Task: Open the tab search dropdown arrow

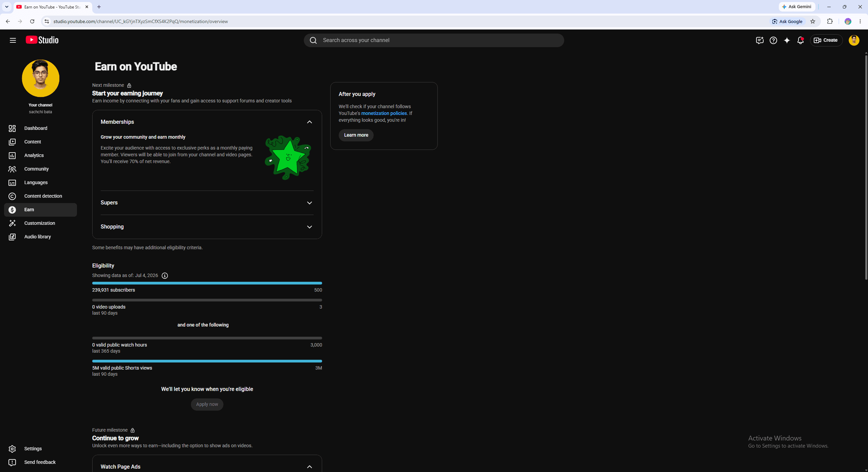Action: (x=6, y=7)
